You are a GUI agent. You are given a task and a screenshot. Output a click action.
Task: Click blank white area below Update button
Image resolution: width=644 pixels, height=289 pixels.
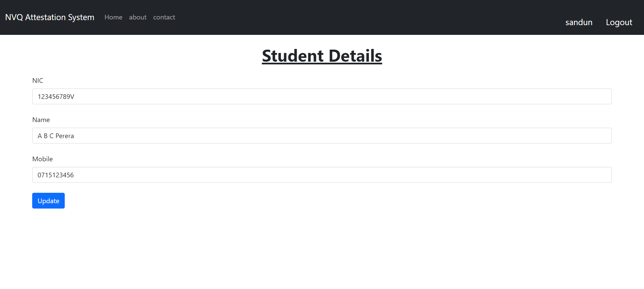click(x=322, y=248)
